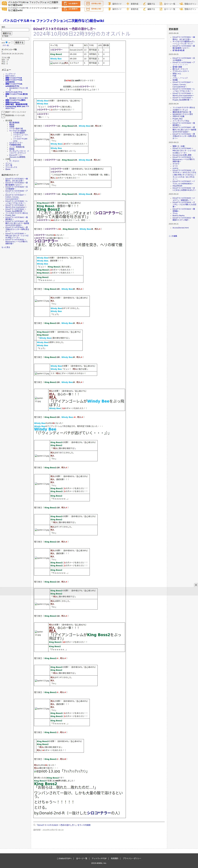
Task: Click the 検索する button beside the or radio
Action: point(19,43)
